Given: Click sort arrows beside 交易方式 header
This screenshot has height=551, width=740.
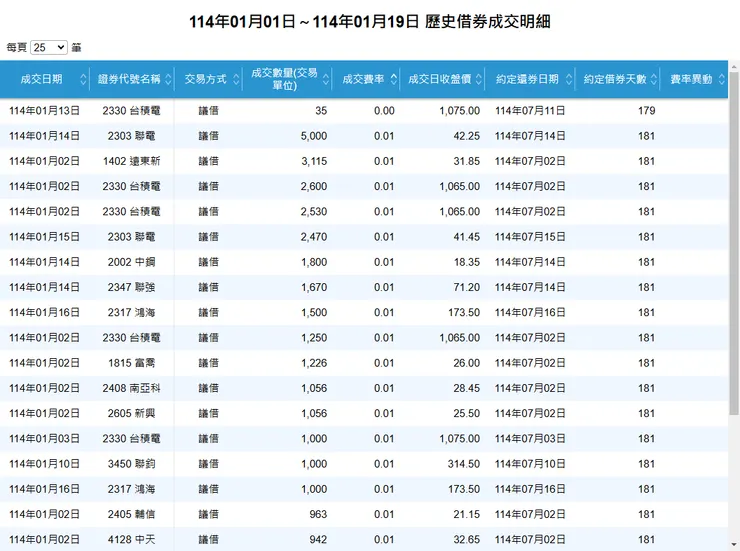Looking at the screenshot, I should point(236,79).
